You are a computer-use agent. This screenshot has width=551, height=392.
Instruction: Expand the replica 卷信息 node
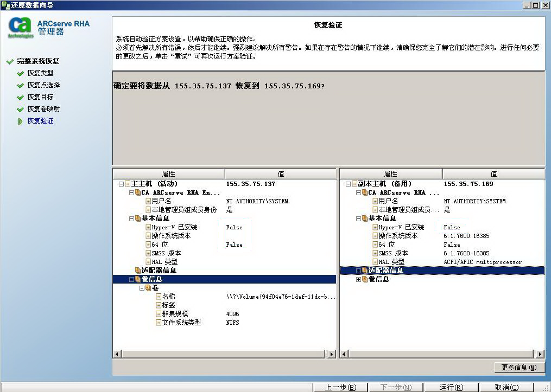pos(358,279)
